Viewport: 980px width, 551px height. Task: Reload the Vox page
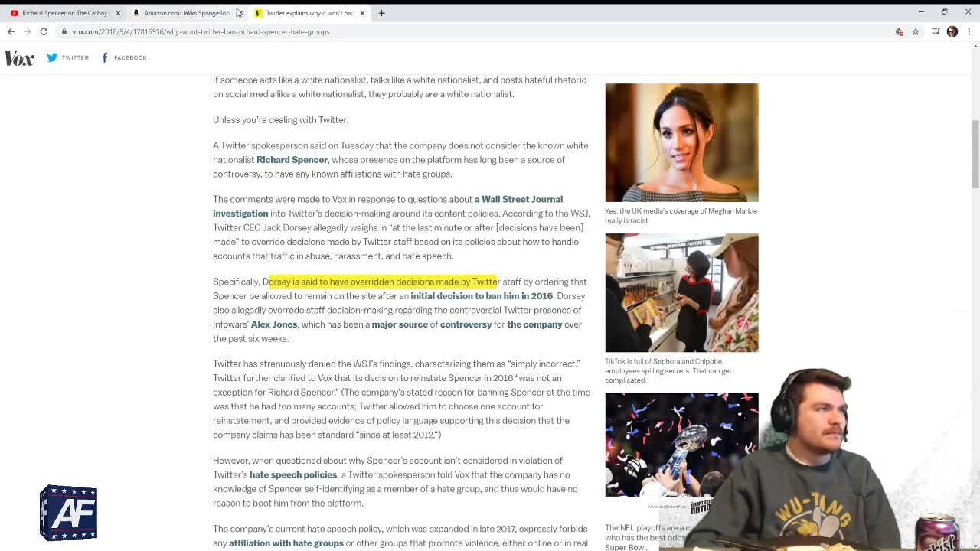tap(44, 31)
